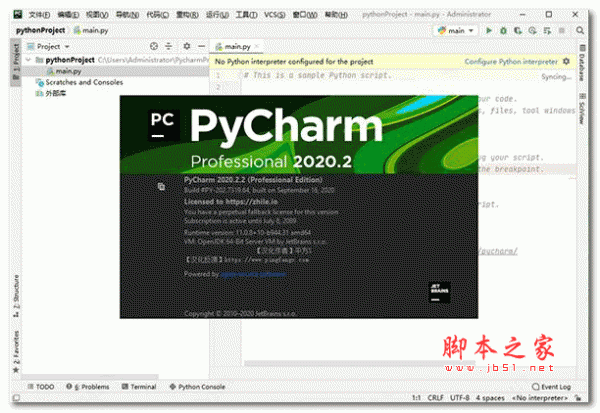Click the lock icon in the status bar

[578, 398]
